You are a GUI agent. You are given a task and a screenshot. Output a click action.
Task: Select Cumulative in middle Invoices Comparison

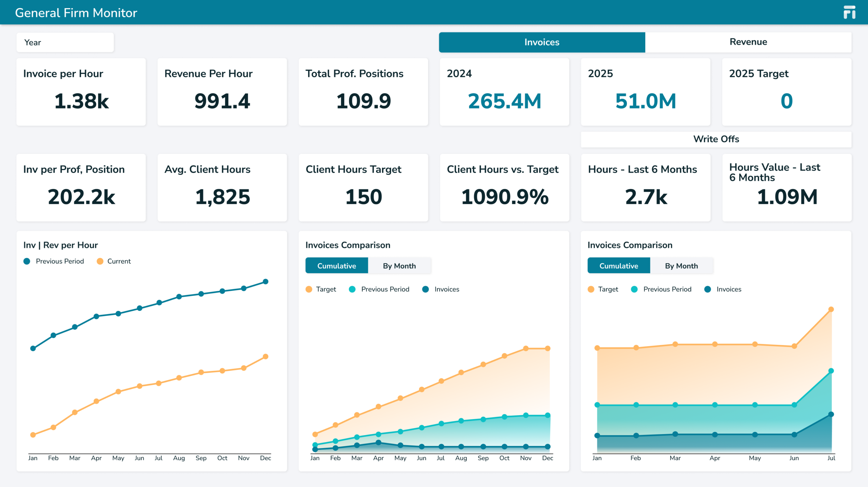point(337,266)
